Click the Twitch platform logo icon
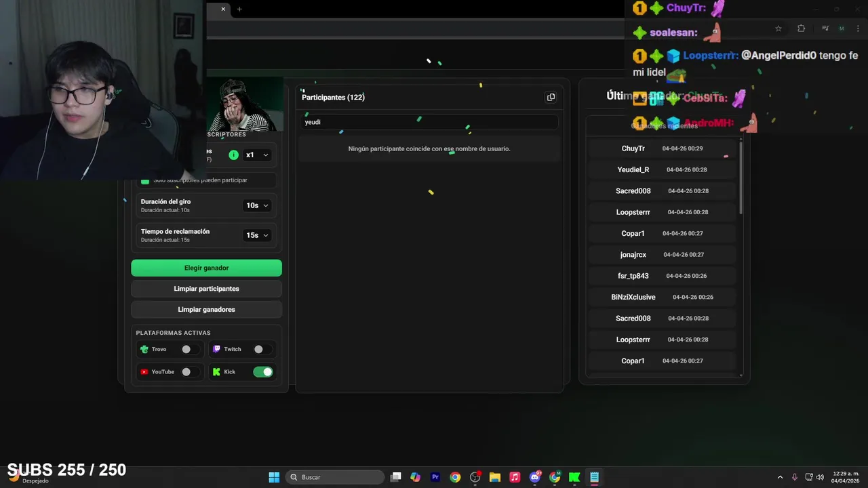The width and height of the screenshot is (868, 488). [x=216, y=349]
